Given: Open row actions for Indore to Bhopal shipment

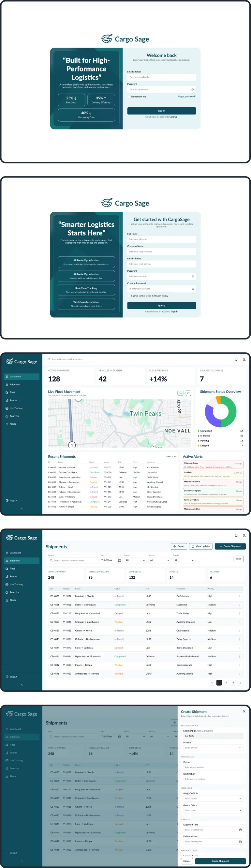Looking at the screenshot, I should [240, 665].
